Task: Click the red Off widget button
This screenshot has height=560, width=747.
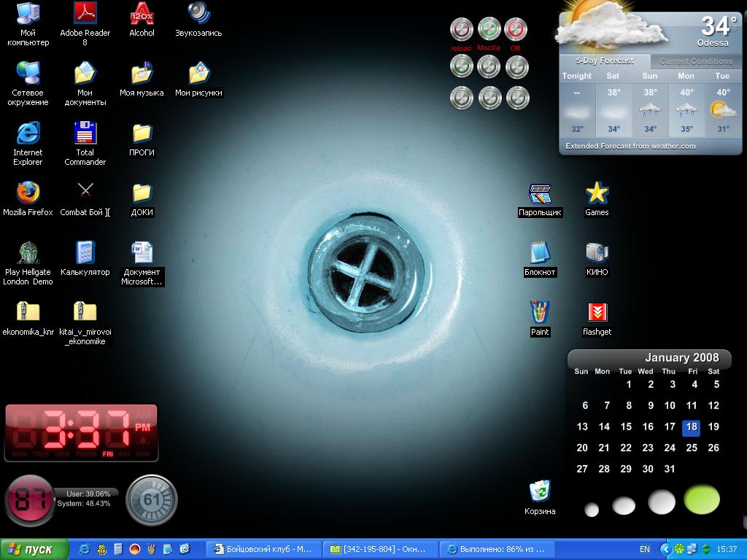Action: coord(516,29)
